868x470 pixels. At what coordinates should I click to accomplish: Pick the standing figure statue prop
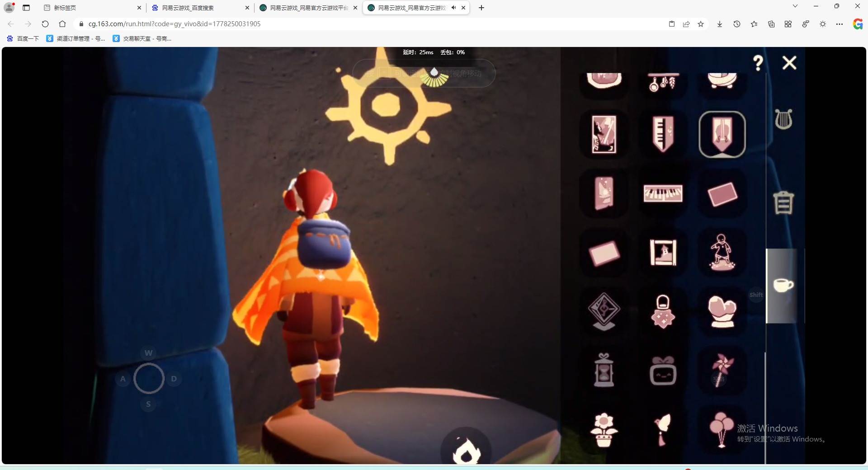[722, 253]
